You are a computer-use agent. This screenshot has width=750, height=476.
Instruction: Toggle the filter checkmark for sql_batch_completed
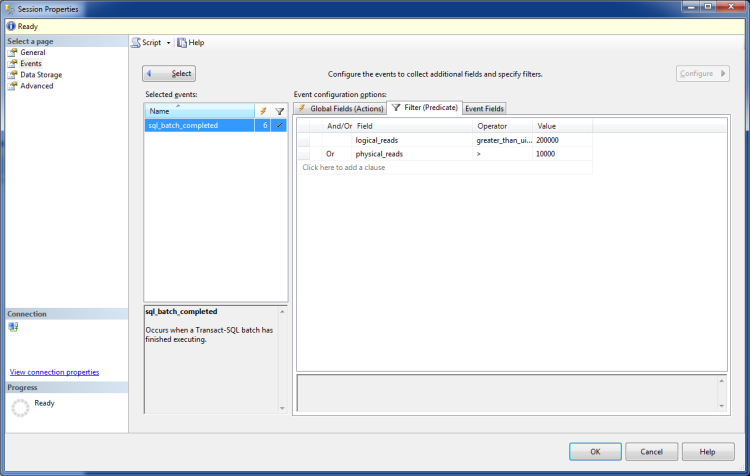279,125
